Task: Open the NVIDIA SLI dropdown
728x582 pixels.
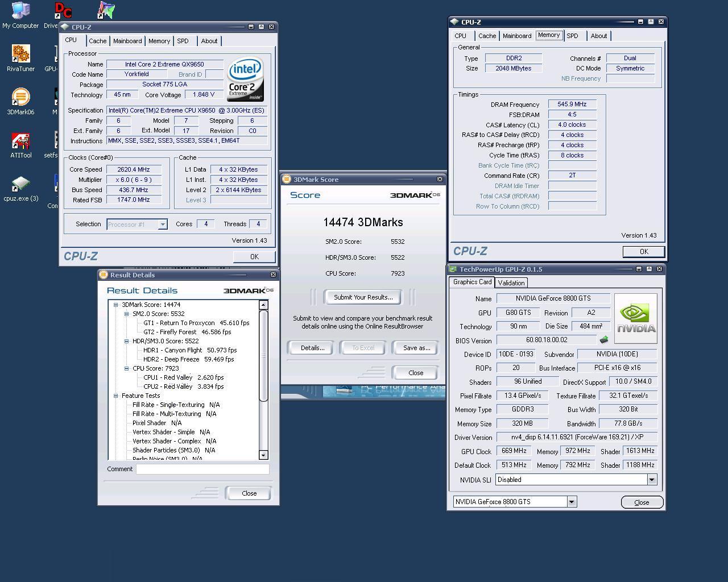Action: (x=651, y=480)
